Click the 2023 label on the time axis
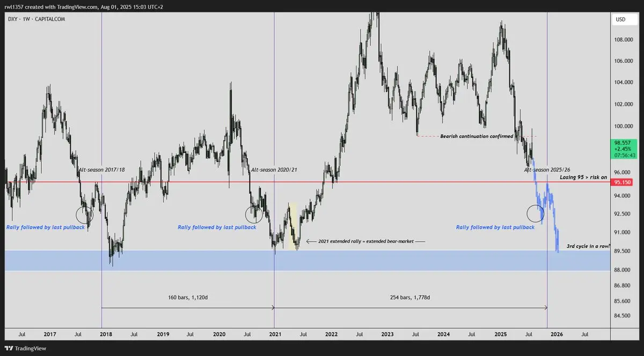 [387, 334]
